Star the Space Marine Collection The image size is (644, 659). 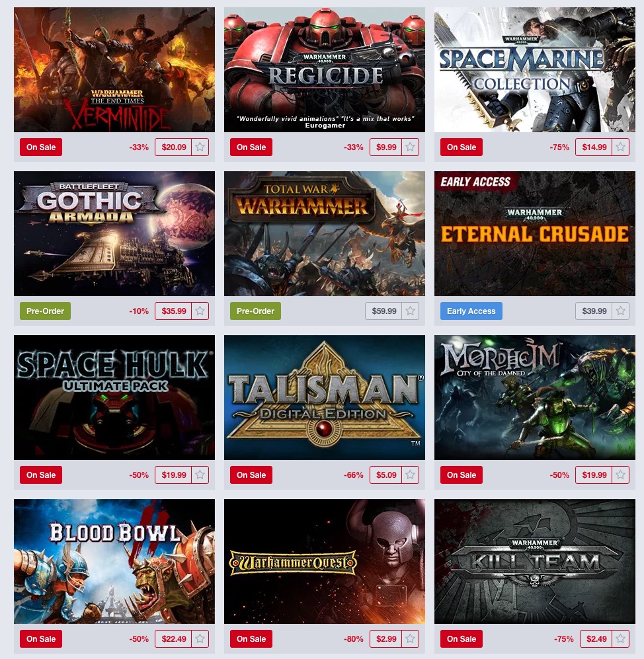620,147
